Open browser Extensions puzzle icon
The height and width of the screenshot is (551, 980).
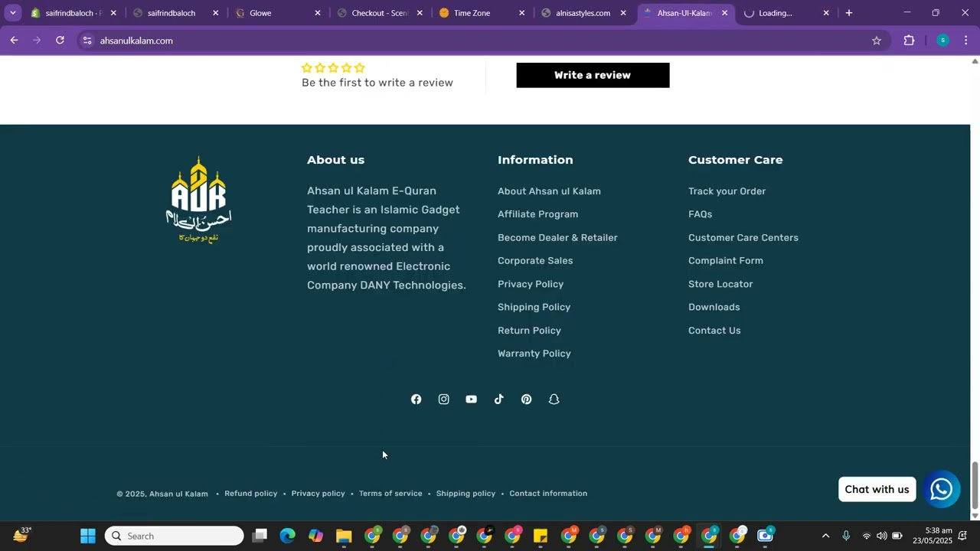pyautogui.click(x=909, y=41)
